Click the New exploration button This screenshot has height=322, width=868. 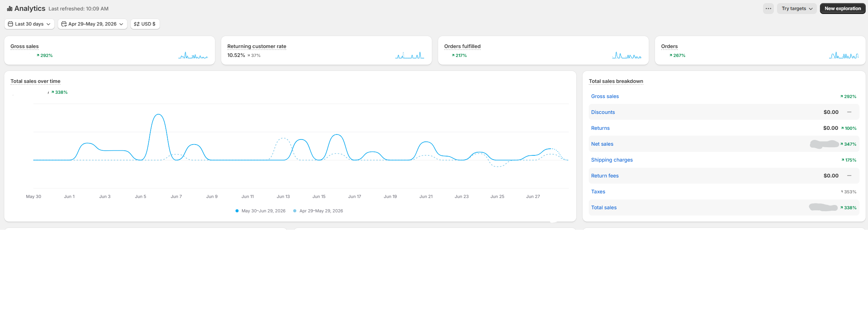tap(843, 9)
